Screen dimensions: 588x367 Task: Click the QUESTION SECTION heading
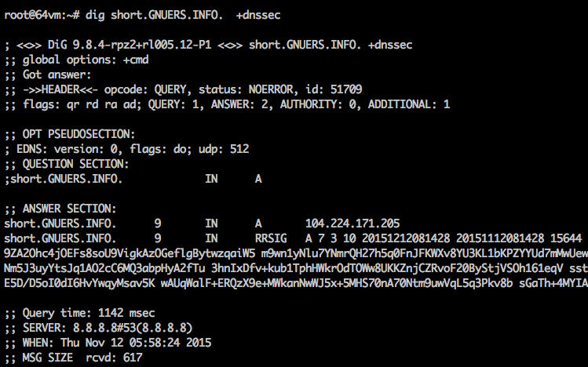coord(71,163)
